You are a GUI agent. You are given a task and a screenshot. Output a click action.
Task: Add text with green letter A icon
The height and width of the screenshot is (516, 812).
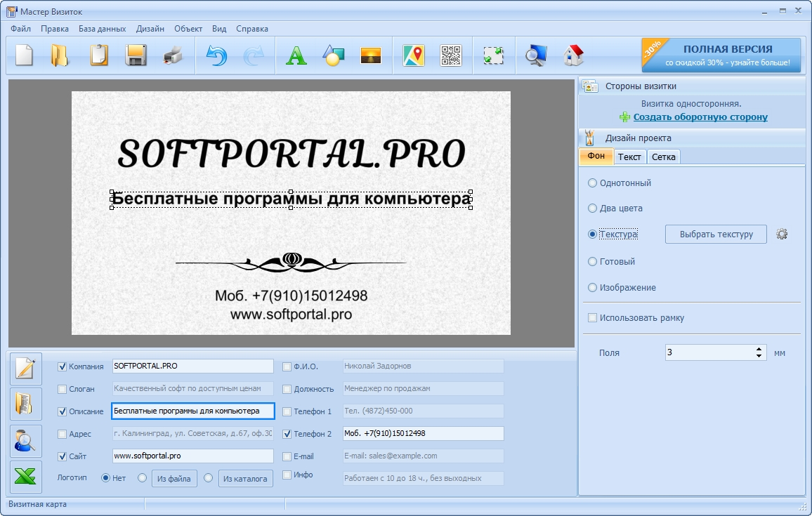coord(296,55)
